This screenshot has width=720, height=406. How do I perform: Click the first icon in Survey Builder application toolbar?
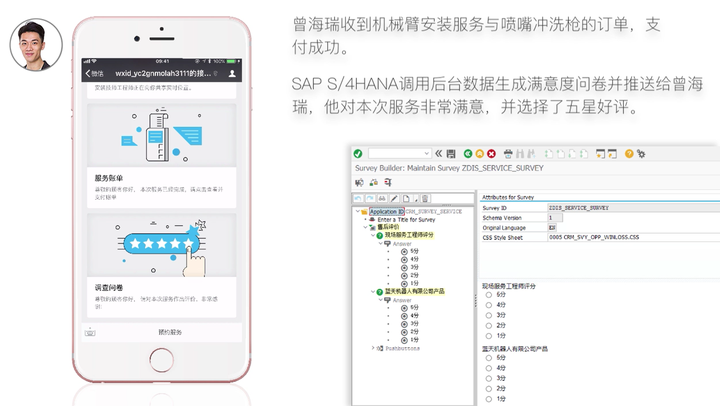coord(360,182)
